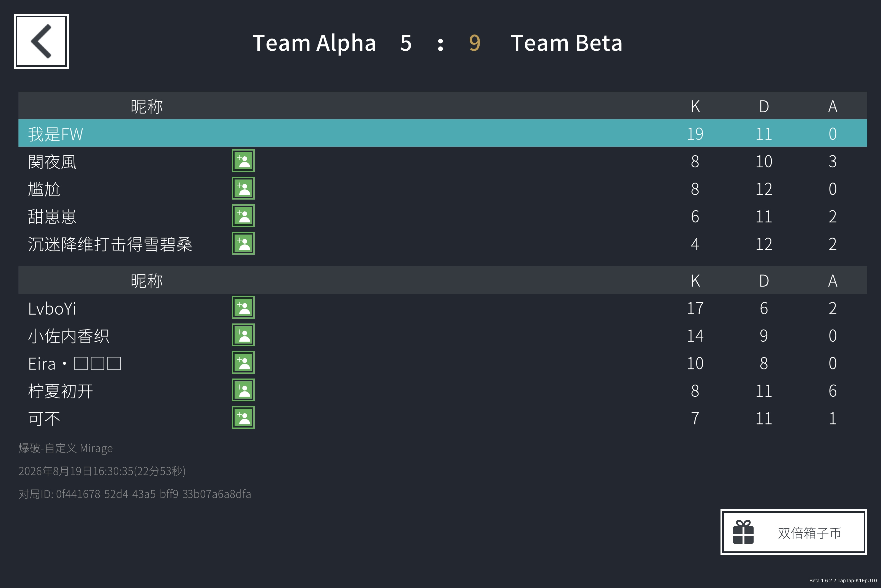Add 可不 as a friend
Image resolution: width=881 pixels, height=588 pixels.
243,417
